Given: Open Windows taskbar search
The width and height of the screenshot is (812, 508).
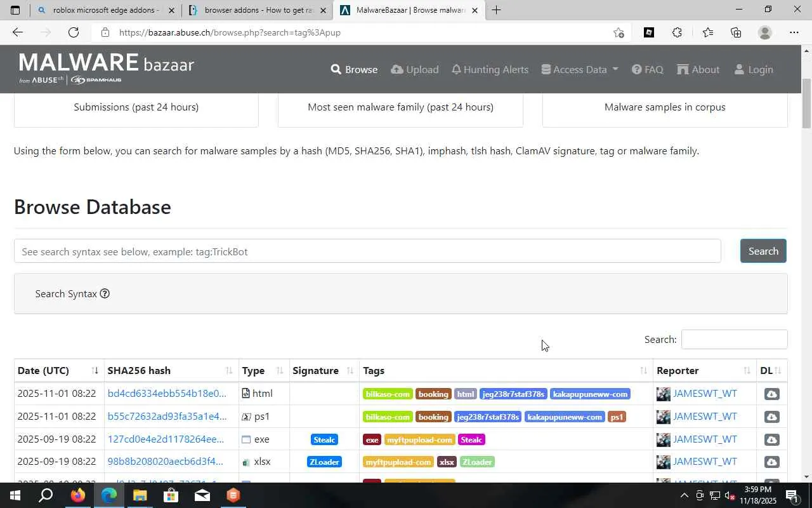Looking at the screenshot, I should (x=46, y=495).
